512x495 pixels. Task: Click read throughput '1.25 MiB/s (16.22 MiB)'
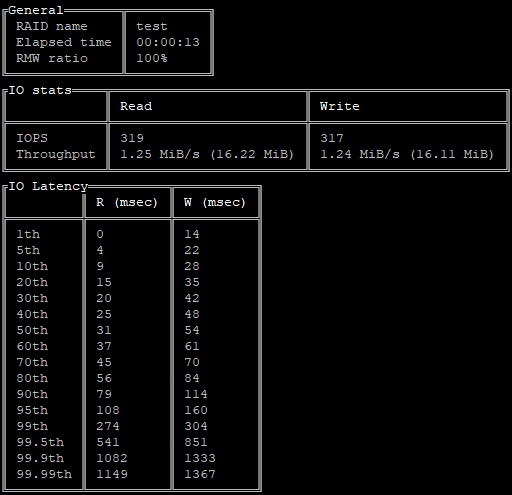(x=207, y=154)
